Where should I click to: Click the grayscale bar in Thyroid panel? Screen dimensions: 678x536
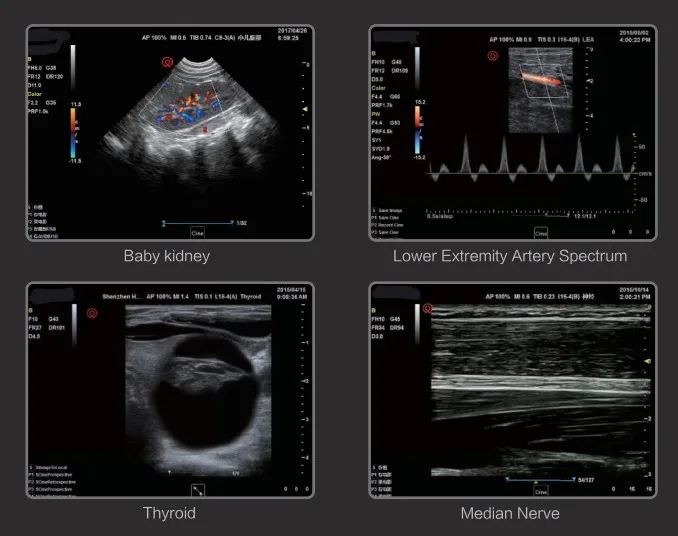click(74, 325)
